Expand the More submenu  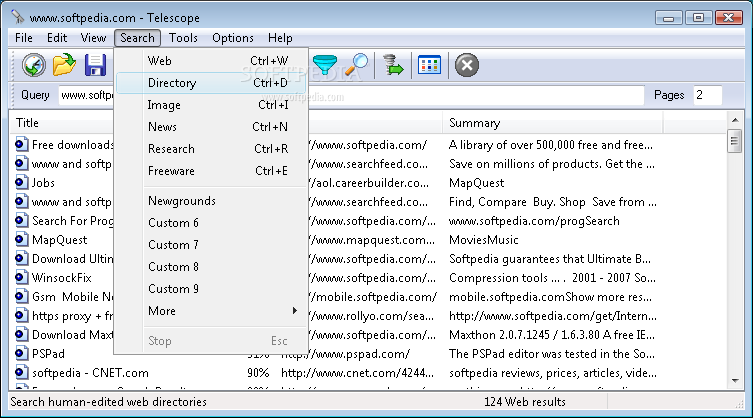pyautogui.click(x=211, y=310)
